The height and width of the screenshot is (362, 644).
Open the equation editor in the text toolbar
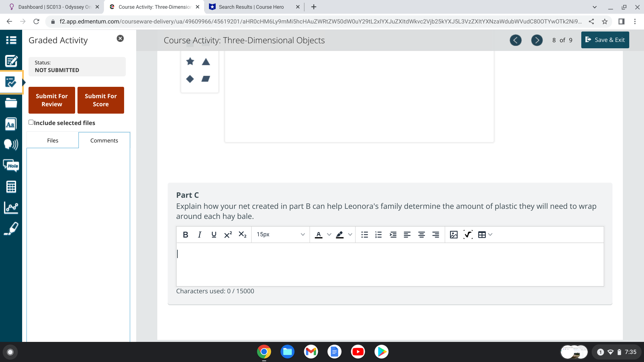(468, 235)
